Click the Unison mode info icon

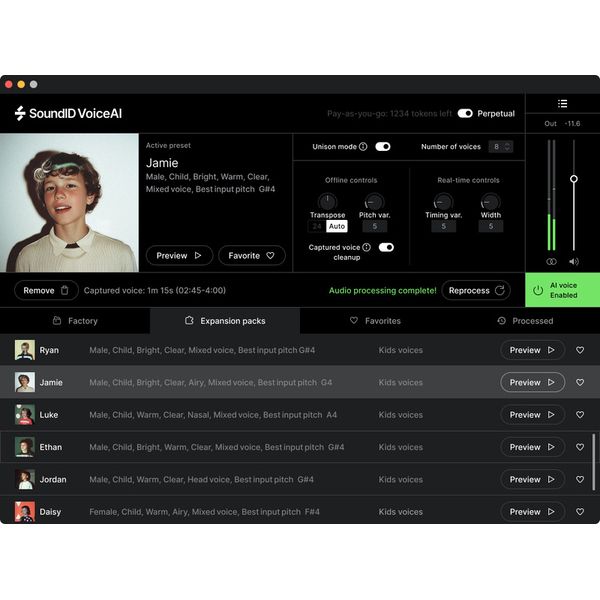[363, 147]
